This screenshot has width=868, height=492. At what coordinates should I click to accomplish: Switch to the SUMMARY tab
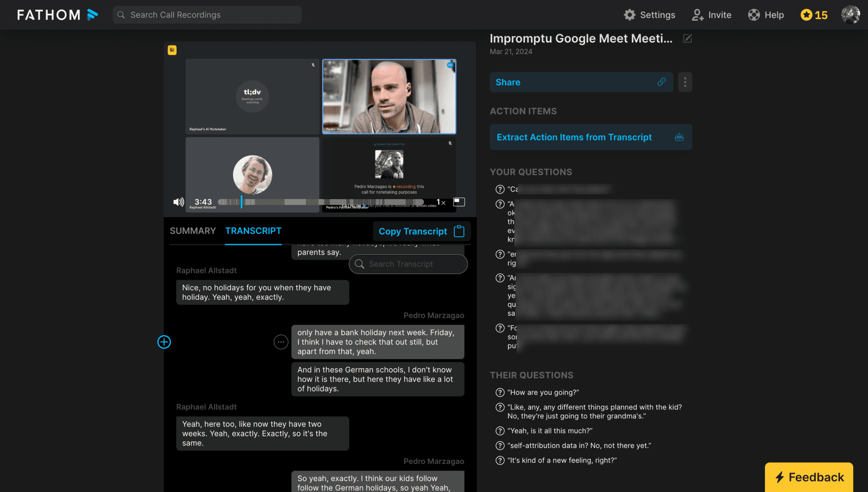(193, 231)
